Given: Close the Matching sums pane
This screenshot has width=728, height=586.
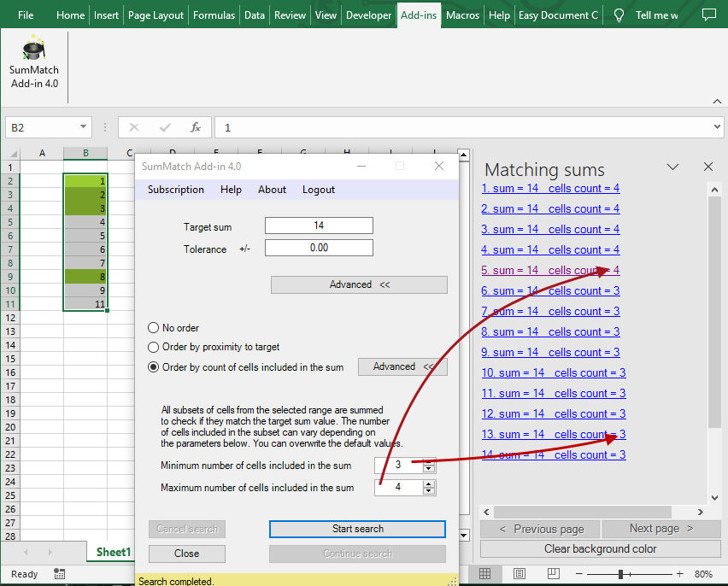Looking at the screenshot, I should 708,167.
